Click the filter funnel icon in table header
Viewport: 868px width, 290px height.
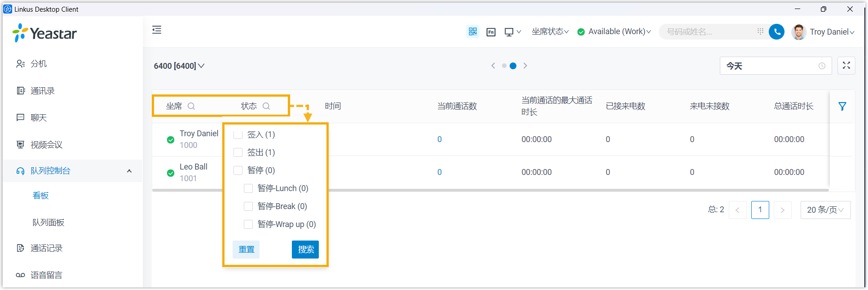(842, 107)
